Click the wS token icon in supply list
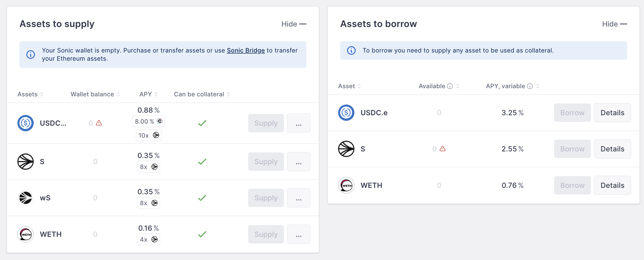 26,198
